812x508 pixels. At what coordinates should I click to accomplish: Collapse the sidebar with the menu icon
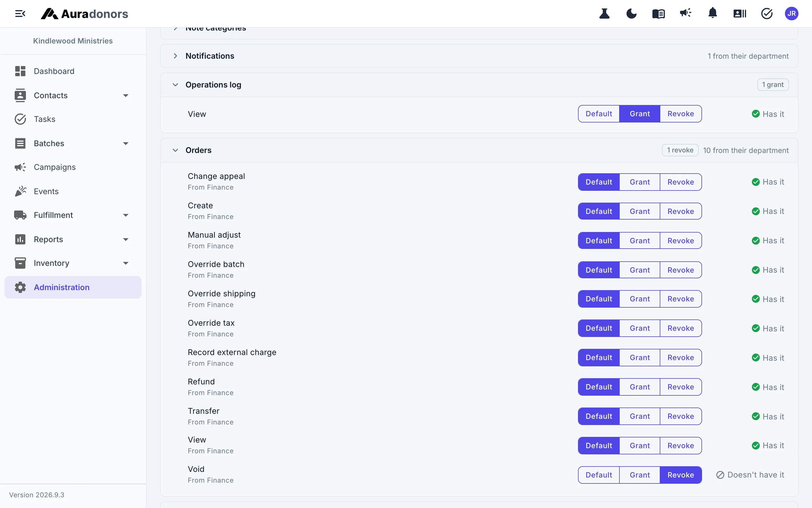coord(20,14)
